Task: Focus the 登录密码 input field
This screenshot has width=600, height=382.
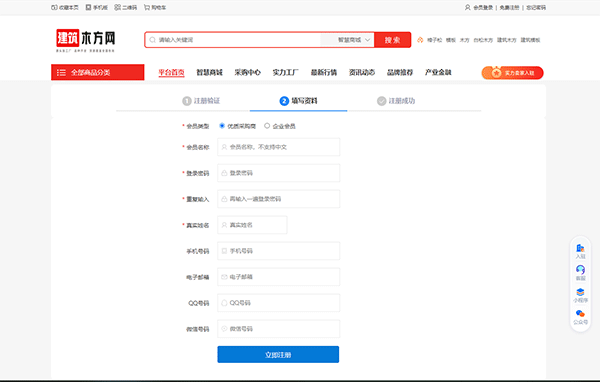Action: [x=279, y=173]
